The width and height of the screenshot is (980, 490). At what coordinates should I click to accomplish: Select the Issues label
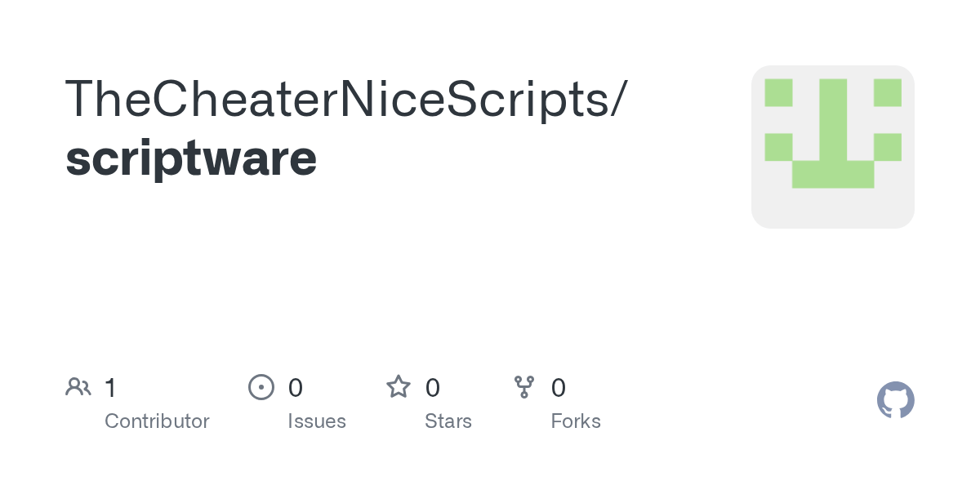[317, 421]
